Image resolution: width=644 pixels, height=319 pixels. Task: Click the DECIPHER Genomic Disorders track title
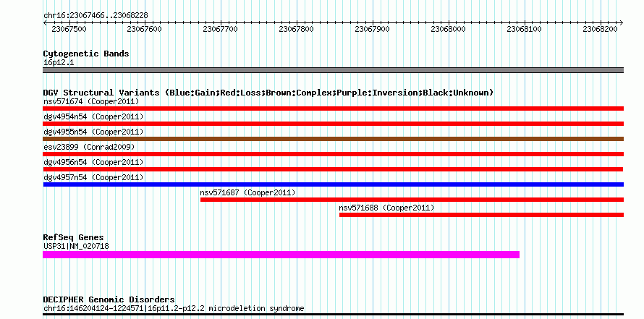pos(109,299)
